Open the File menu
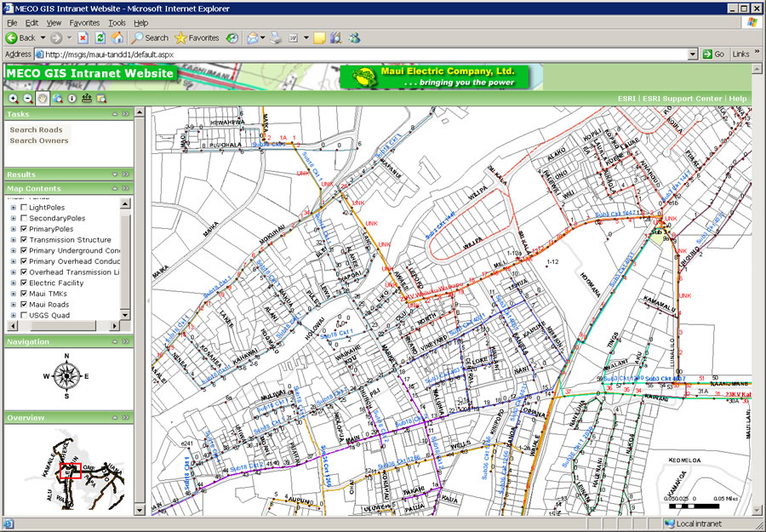The height and width of the screenshot is (532, 766). point(12,23)
